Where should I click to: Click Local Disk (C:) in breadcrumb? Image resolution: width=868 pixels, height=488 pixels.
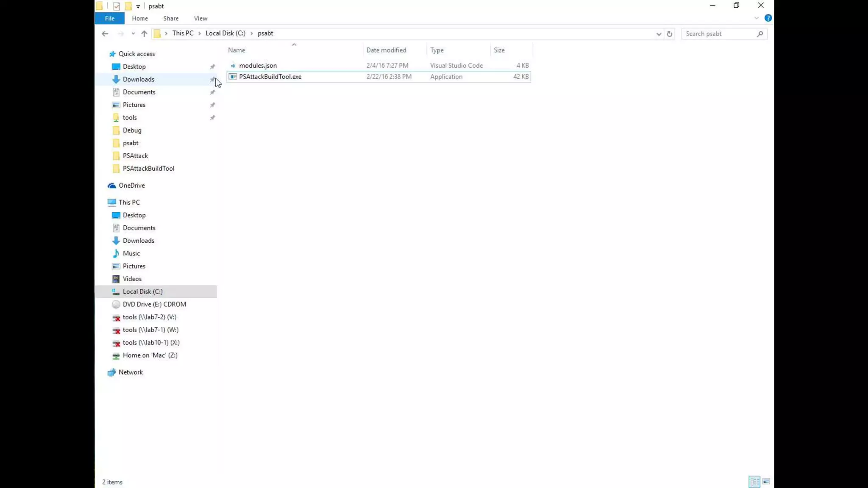(225, 33)
